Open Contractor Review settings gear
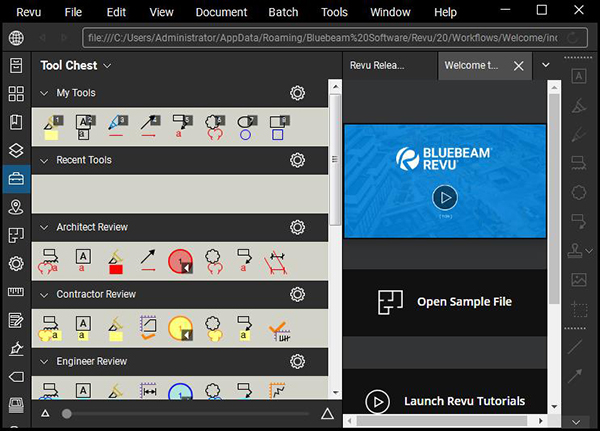 pyautogui.click(x=297, y=294)
